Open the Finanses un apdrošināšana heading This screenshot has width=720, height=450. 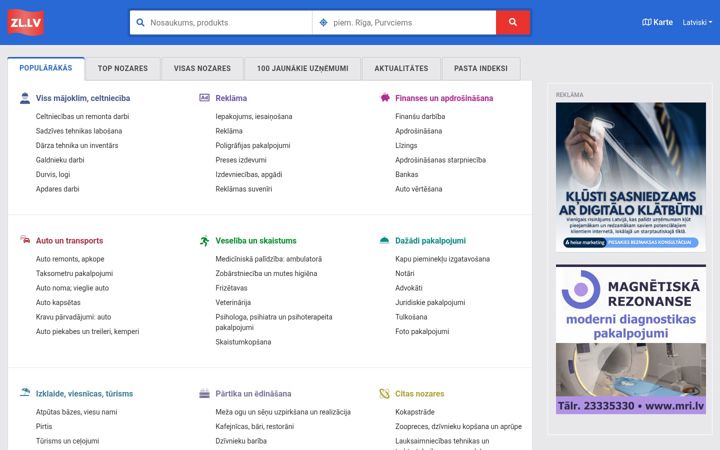click(444, 98)
